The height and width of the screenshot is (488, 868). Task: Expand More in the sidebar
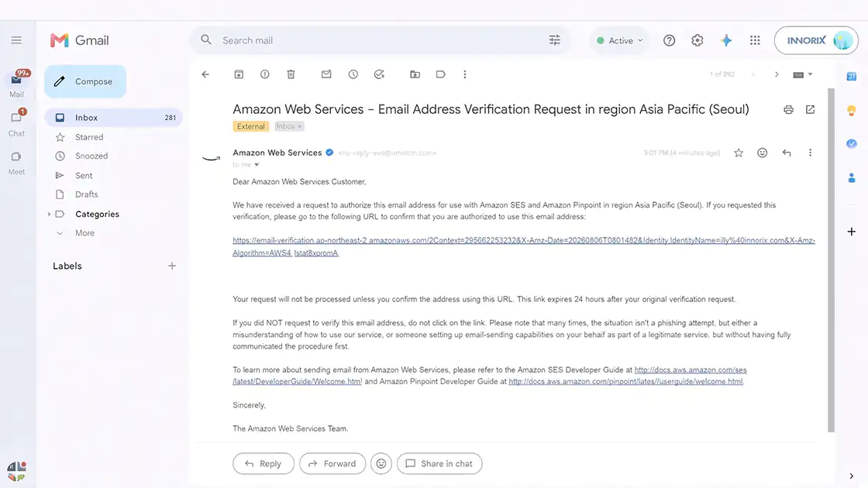pos(84,233)
